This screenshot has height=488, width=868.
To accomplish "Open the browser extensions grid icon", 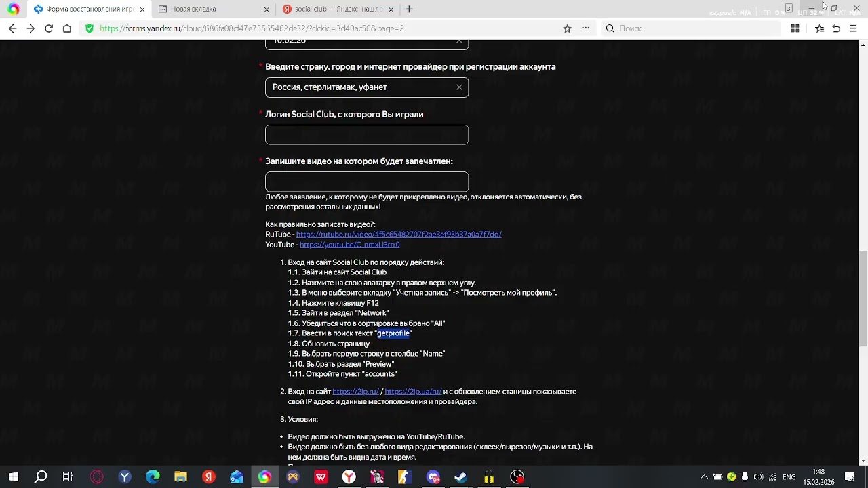I will (x=795, y=28).
